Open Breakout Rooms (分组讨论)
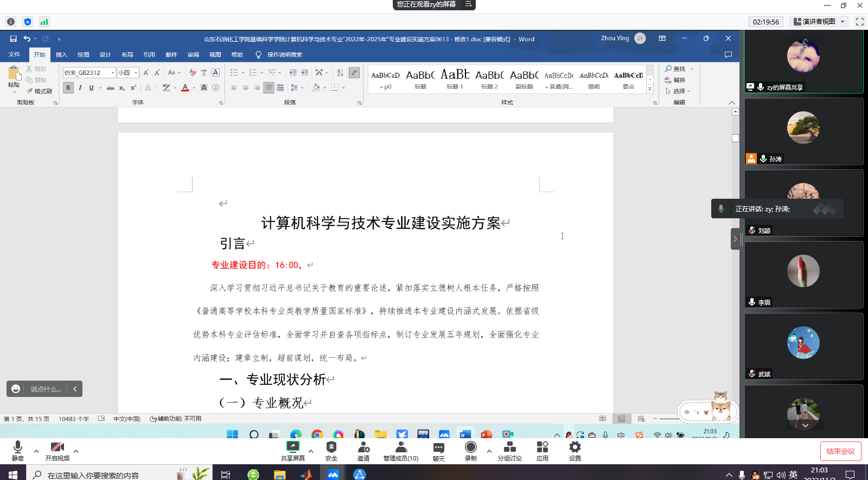This screenshot has height=480, width=868. coord(509,447)
